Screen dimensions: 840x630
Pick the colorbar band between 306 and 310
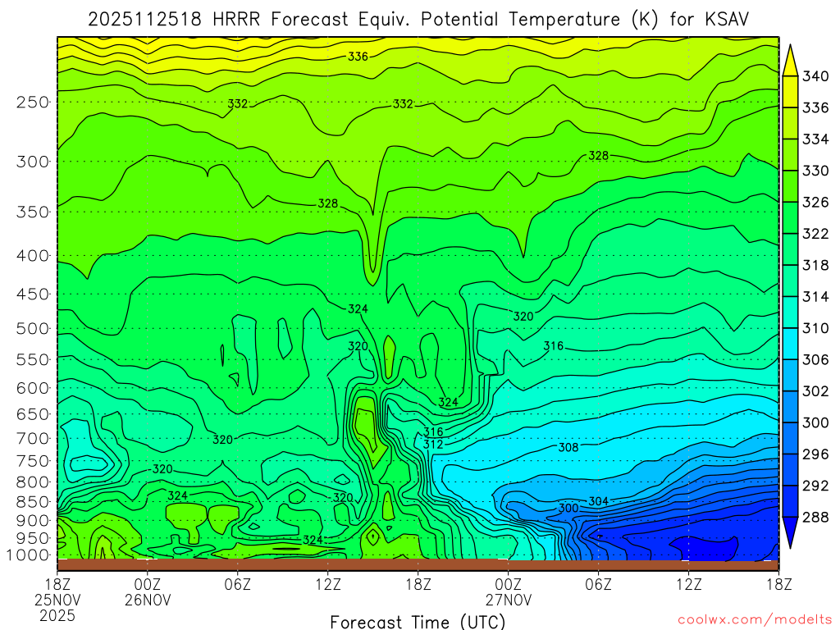pos(790,344)
